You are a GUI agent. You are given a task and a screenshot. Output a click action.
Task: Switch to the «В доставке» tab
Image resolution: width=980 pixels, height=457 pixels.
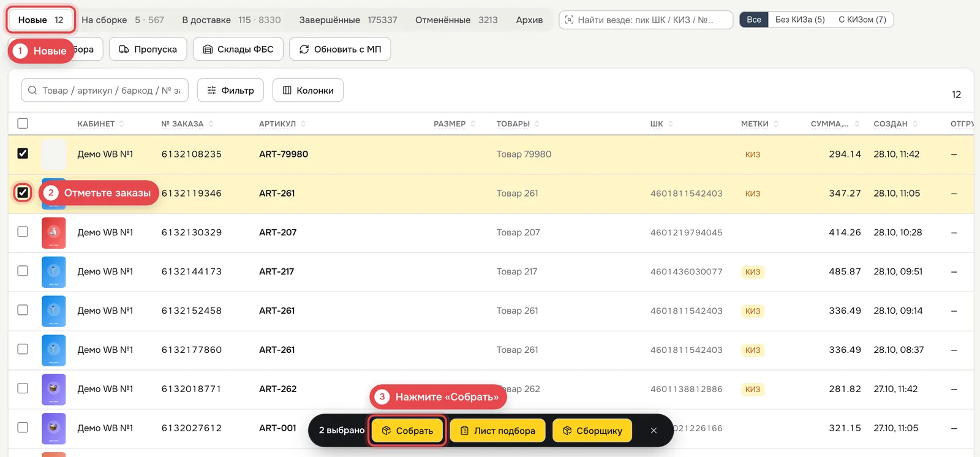[232, 20]
